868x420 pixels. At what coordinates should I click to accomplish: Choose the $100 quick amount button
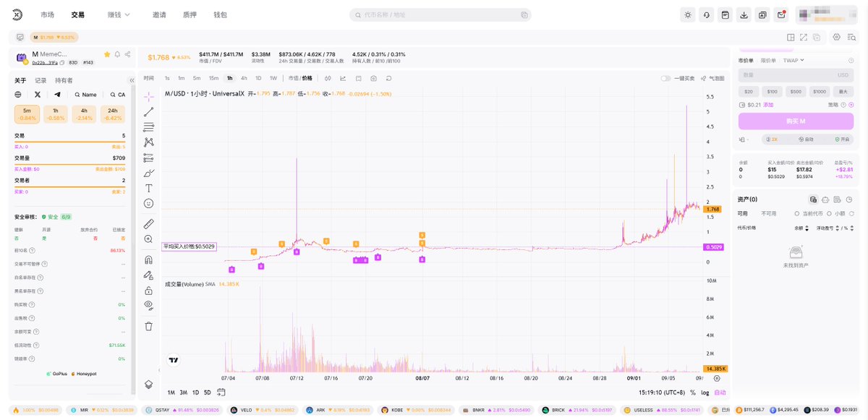point(773,91)
